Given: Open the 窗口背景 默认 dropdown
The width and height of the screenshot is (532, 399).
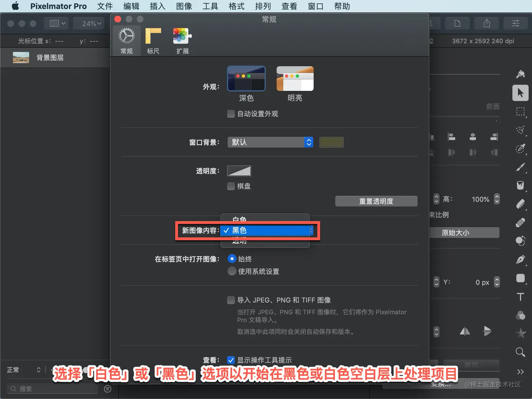Looking at the screenshot, I should click(x=270, y=142).
